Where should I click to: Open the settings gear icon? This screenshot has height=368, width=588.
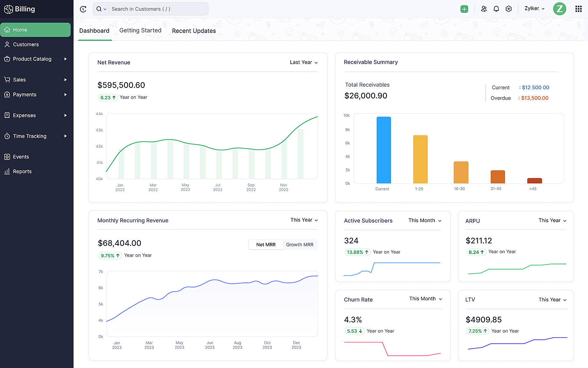click(x=509, y=9)
